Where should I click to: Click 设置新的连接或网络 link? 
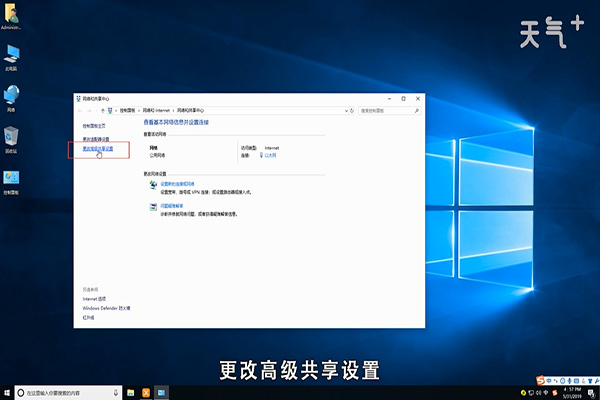[177, 184]
